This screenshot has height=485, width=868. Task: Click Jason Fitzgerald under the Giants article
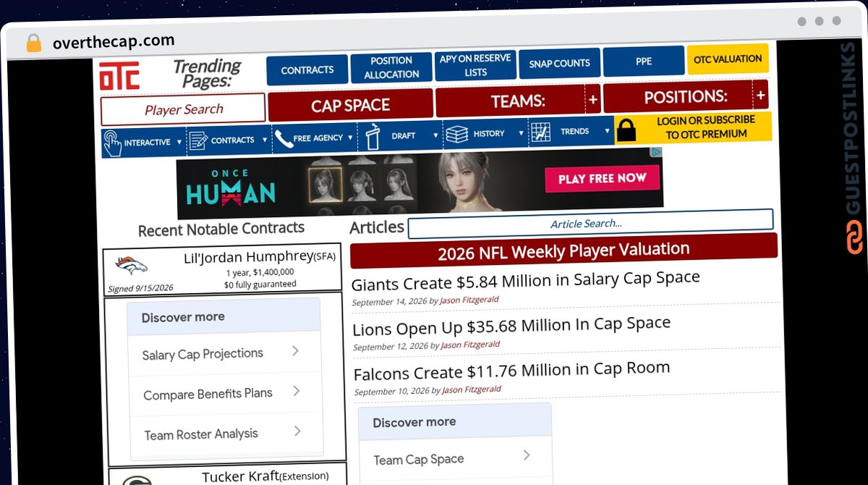pyautogui.click(x=469, y=300)
